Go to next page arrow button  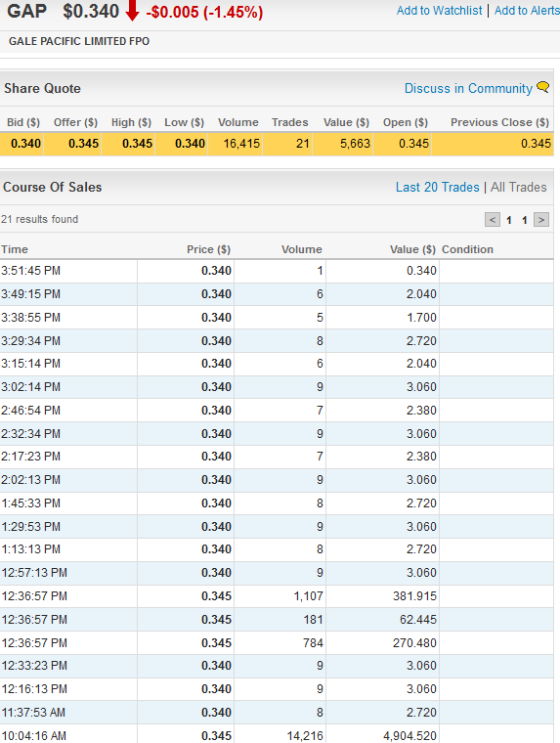click(x=541, y=220)
